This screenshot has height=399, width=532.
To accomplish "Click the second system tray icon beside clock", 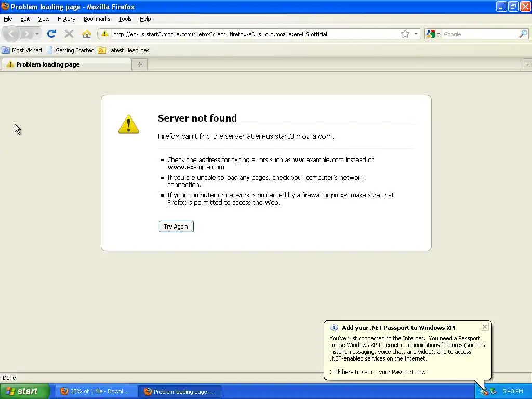I will click(494, 391).
